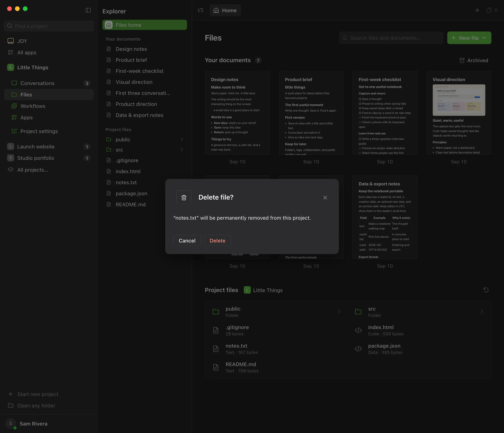
Task: Open the Product brief document card
Action: tap(311, 113)
